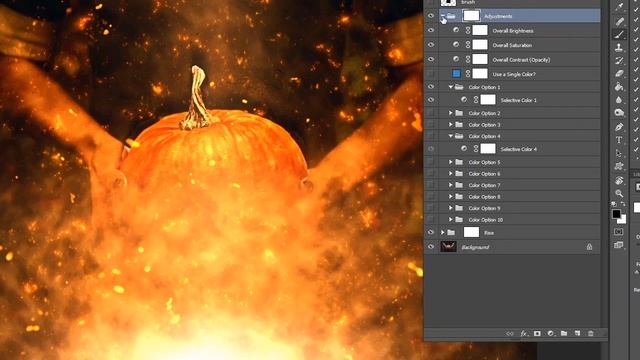Select the "Selective Color 1" layer name
Image resolution: width=640 pixels, height=360 pixels.
[x=519, y=100]
